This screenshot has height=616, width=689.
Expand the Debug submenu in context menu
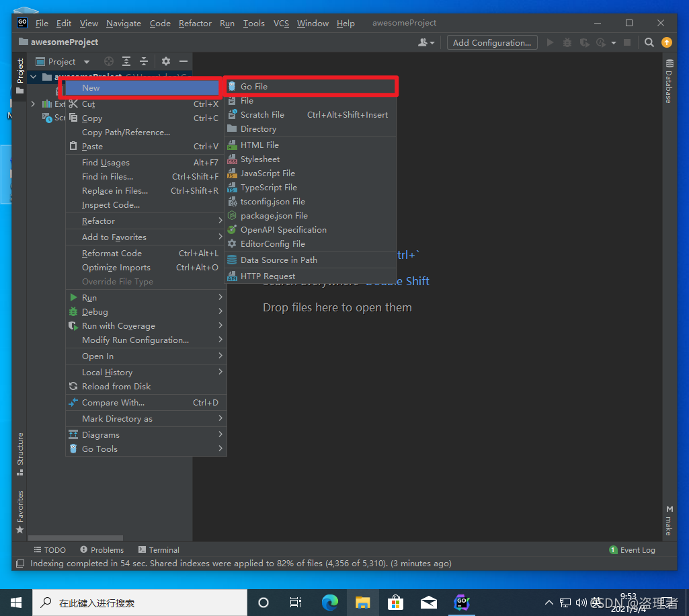pos(146,312)
